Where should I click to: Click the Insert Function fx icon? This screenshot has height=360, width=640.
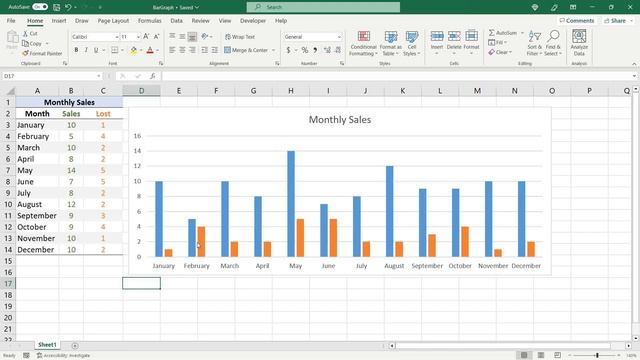[152, 76]
